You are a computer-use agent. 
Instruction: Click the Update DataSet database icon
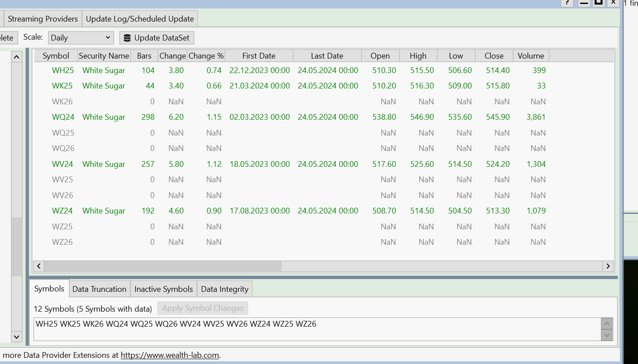pyautogui.click(x=127, y=38)
